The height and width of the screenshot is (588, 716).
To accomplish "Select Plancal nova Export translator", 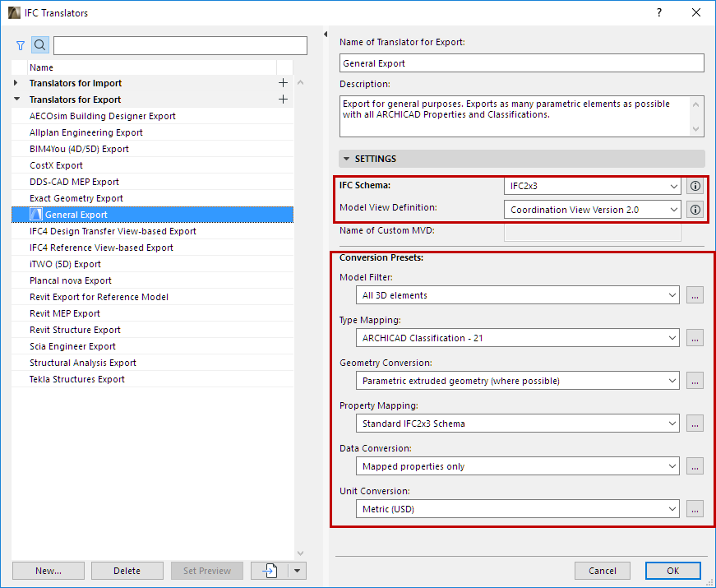I will [152, 280].
